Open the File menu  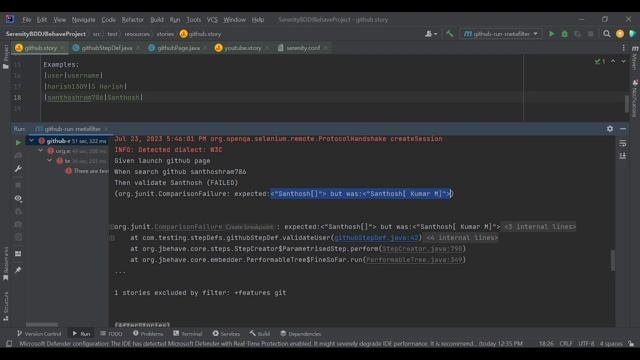tap(27, 20)
